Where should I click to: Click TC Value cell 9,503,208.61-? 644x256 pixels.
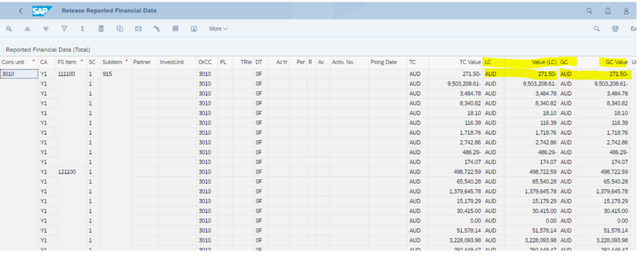pyautogui.click(x=456, y=84)
